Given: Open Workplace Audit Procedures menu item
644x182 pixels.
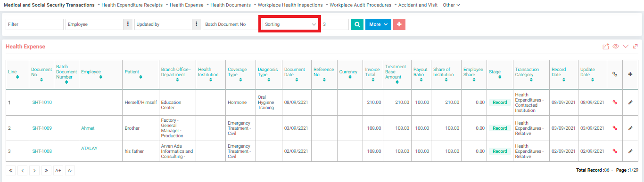Looking at the screenshot, I should tap(360, 5).
